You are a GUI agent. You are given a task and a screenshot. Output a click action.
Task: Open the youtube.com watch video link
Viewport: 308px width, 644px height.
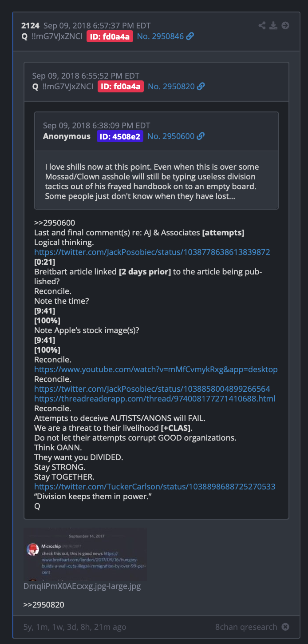coord(156,370)
